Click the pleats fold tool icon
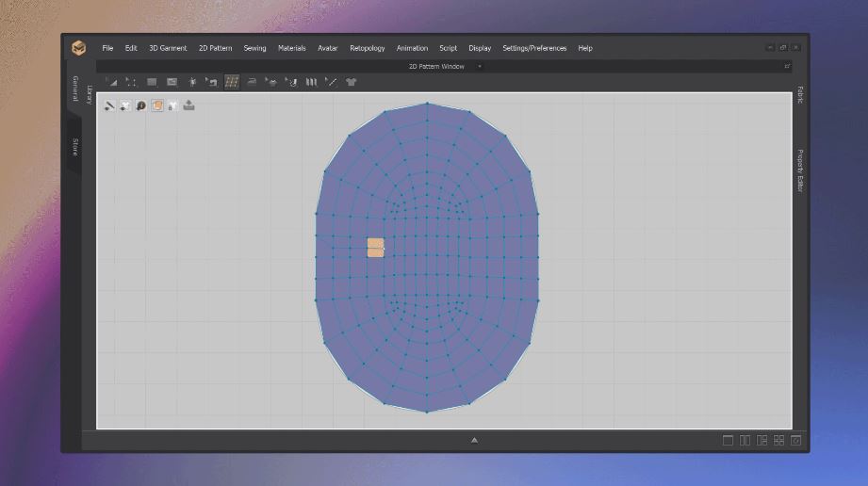The height and width of the screenshot is (486, 868). click(311, 82)
